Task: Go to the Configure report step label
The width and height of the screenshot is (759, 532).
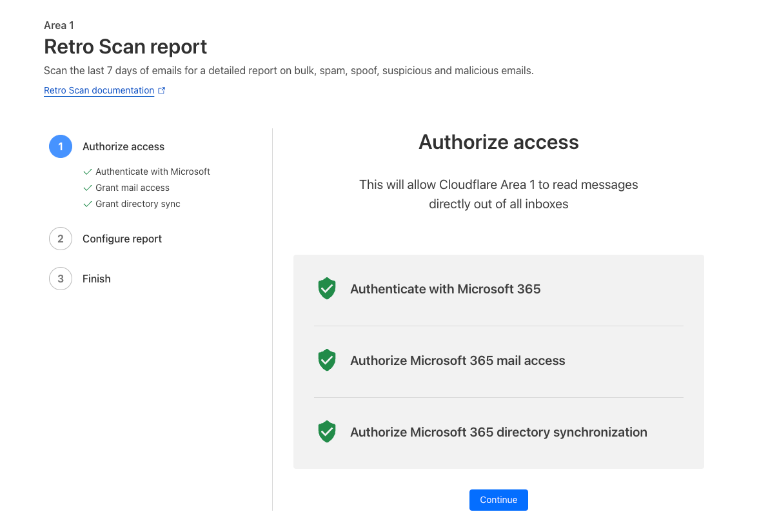Action: (x=122, y=239)
